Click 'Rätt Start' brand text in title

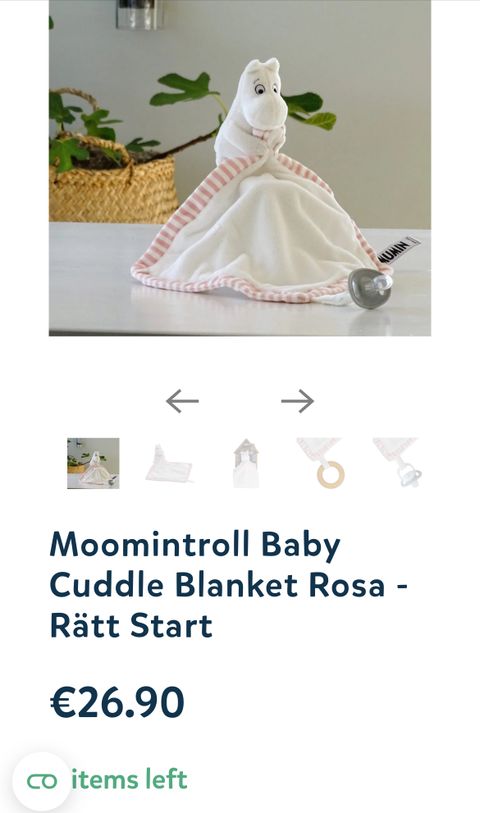pos(131,625)
